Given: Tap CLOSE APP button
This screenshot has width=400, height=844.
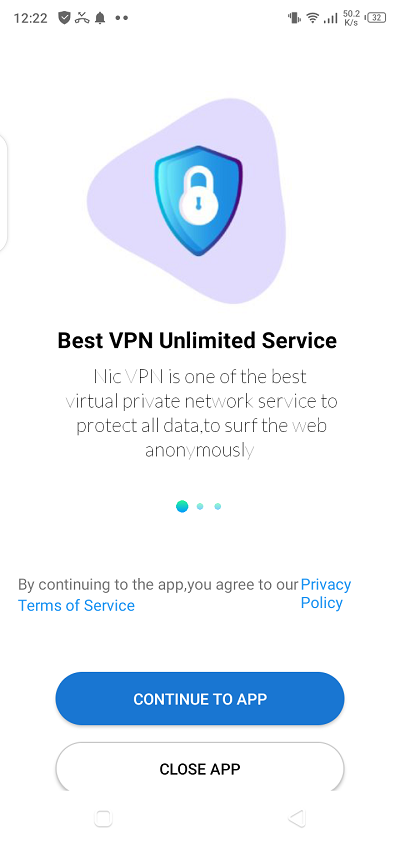Looking at the screenshot, I should click(x=200, y=767).
